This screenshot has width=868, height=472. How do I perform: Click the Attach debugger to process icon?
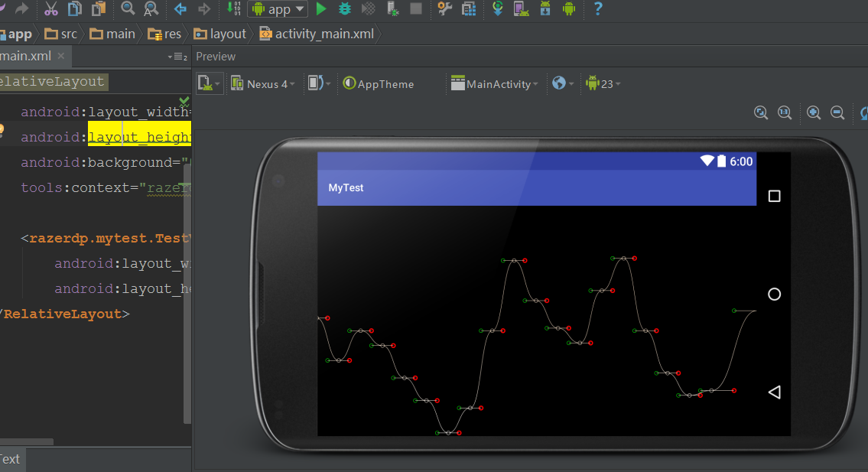tap(392, 8)
